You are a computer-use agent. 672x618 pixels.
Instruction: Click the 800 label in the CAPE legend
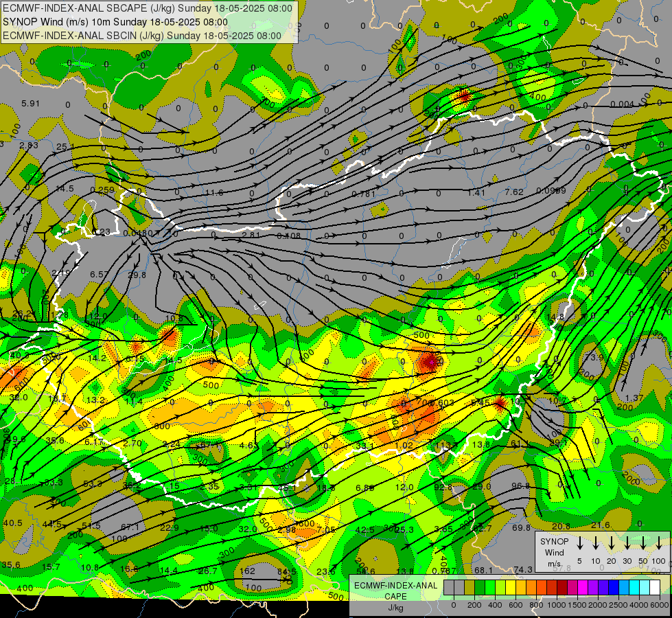coord(536,605)
